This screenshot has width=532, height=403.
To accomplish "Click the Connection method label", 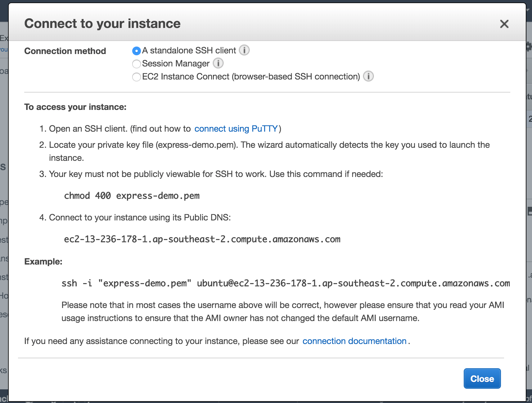I will point(65,51).
